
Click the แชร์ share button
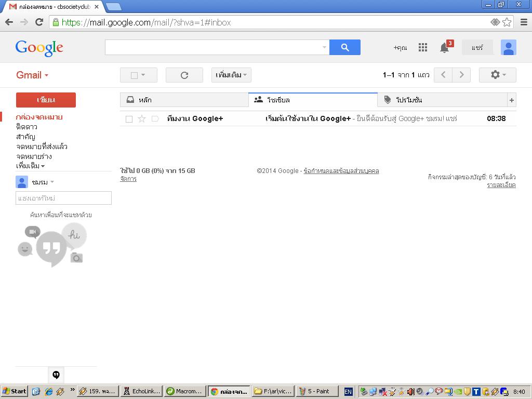[477, 47]
